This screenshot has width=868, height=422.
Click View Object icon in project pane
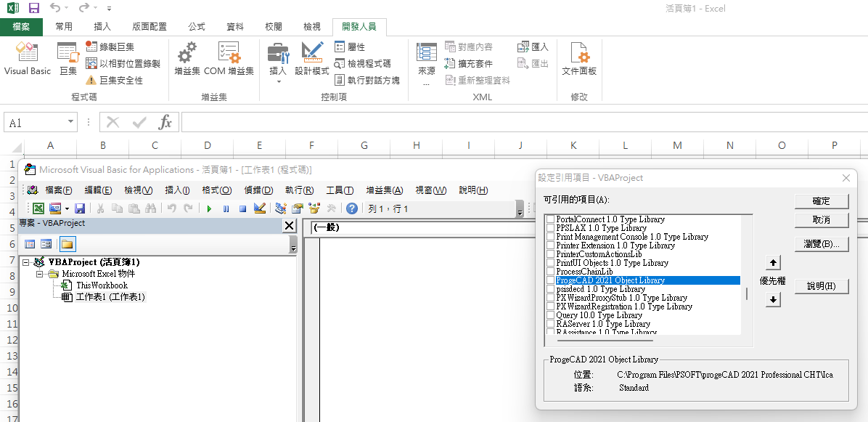46,243
